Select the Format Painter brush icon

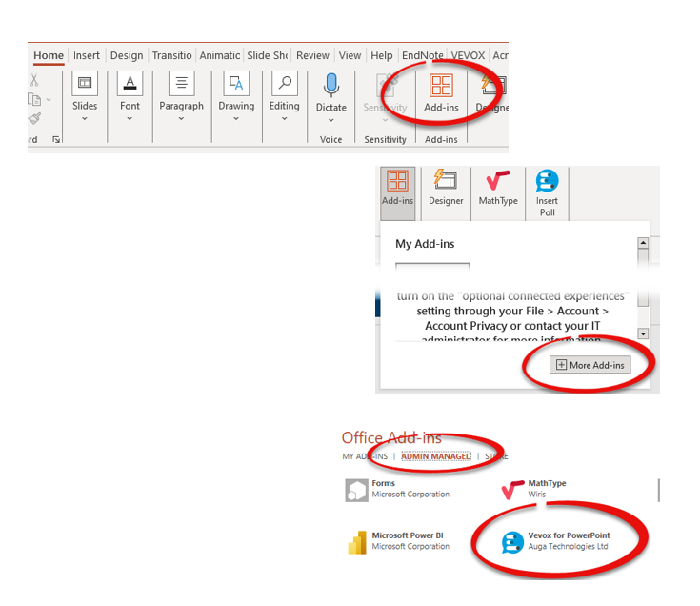[34, 118]
